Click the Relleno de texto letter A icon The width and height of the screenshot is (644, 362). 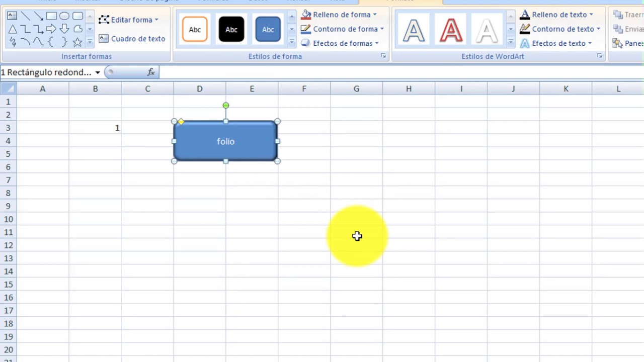[525, 15]
